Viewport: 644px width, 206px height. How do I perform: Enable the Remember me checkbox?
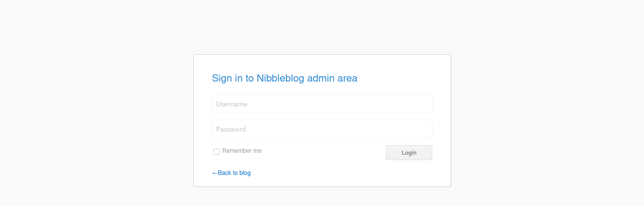tap(217, 152)
